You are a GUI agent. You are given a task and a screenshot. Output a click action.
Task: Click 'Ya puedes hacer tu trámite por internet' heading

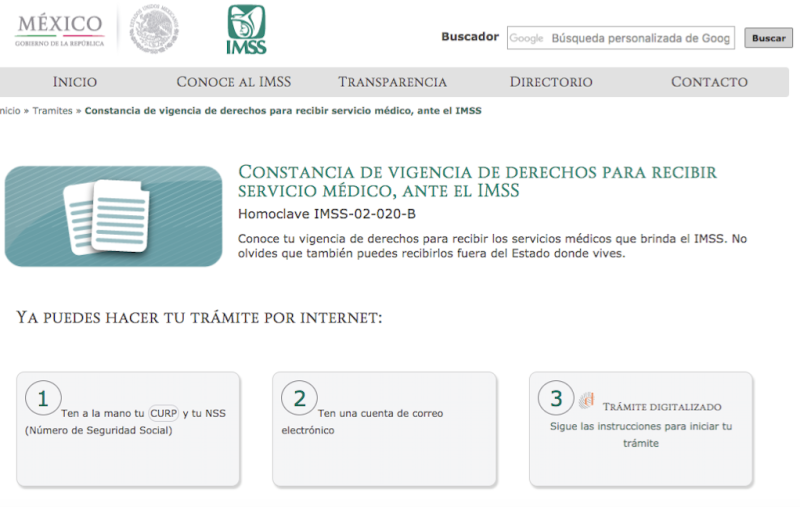tap(199, 317)
